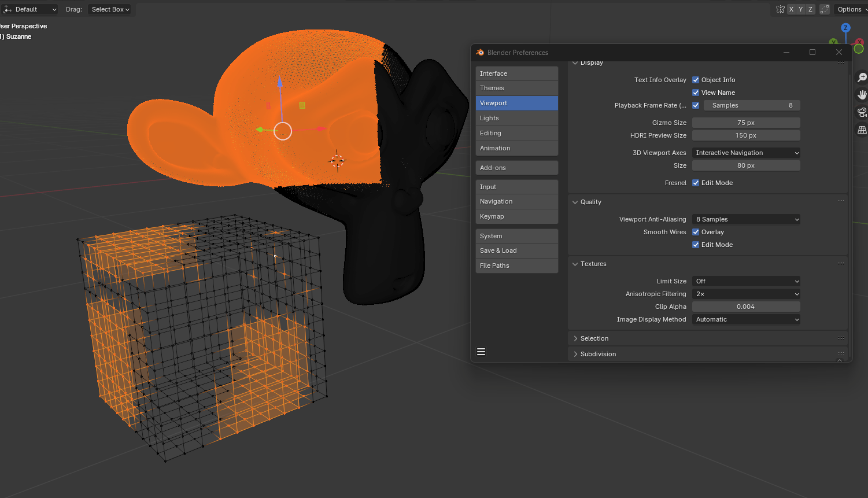This screenshot has width=868, height=498.
Task: Open Anisotropic Filtering dropdown
Action: point(746,294)
